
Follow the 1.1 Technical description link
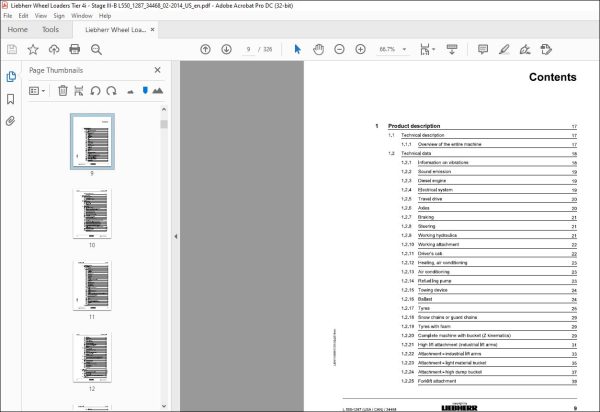click(422, 135)
